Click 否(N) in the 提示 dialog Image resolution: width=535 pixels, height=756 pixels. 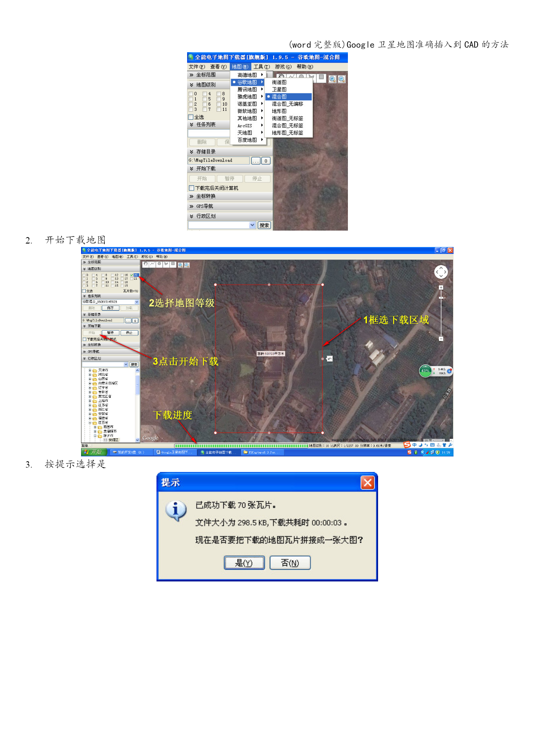pyautogui.click(x=290, y=563)
